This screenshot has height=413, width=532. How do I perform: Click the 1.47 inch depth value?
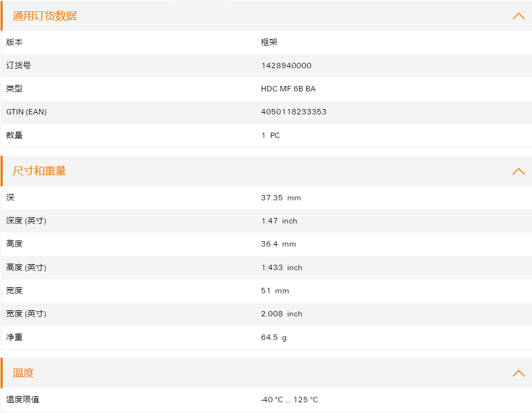279,221
